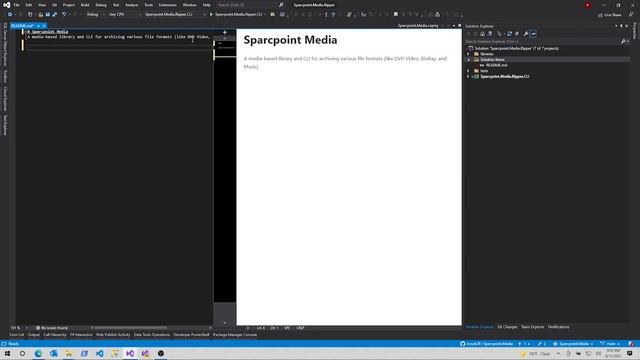The width and height of the screenshot is (640, 360).
Task: Click the editor horizontal scrollbar
Action: tap(131, 328)
